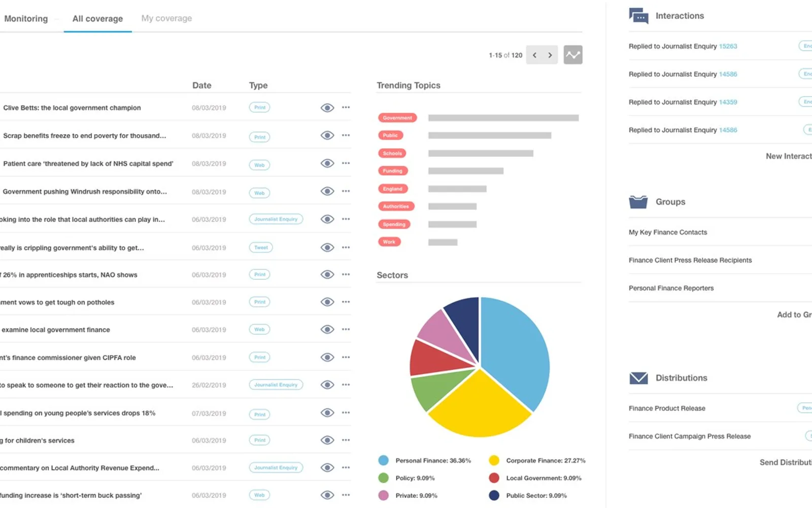Viewport: 812px width, 508px height.
Task: Go to next page of coverage results
Action: pyautogui.click(x=550, y=55)
